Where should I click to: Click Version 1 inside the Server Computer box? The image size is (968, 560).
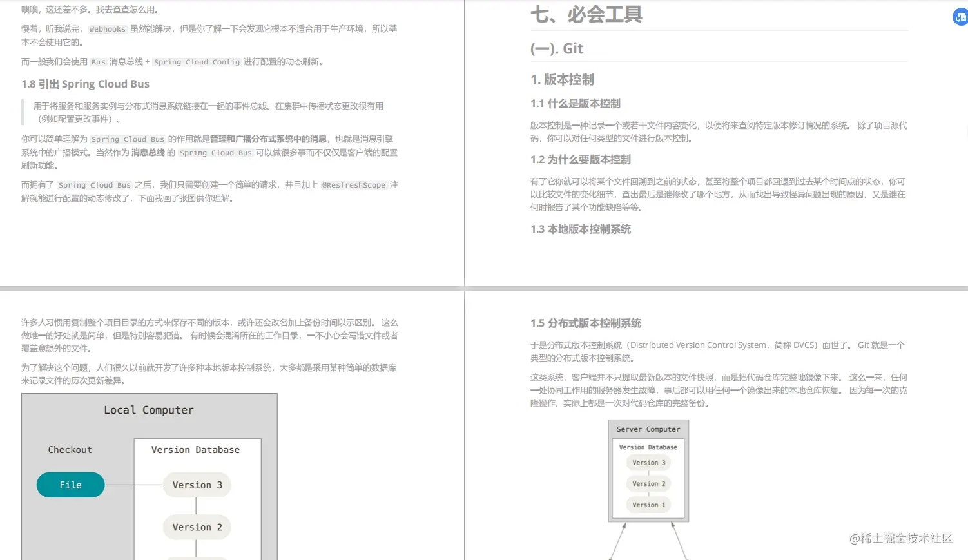pyautogui.click(x=648, y=505)
